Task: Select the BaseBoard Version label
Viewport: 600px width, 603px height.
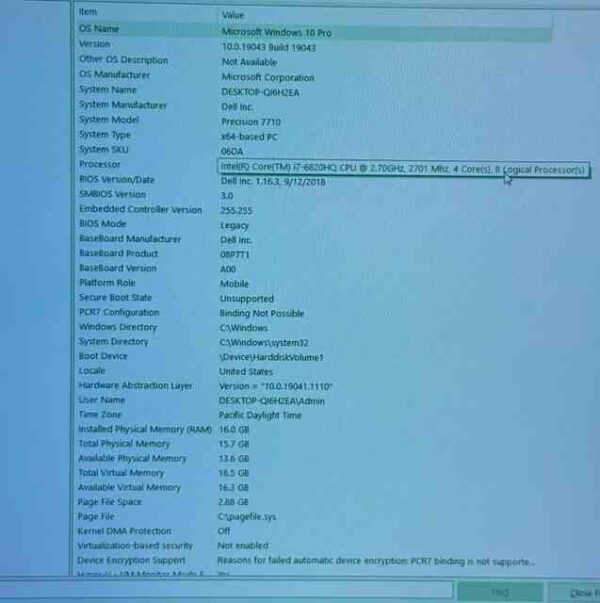Action: click(x=118, y=268)
